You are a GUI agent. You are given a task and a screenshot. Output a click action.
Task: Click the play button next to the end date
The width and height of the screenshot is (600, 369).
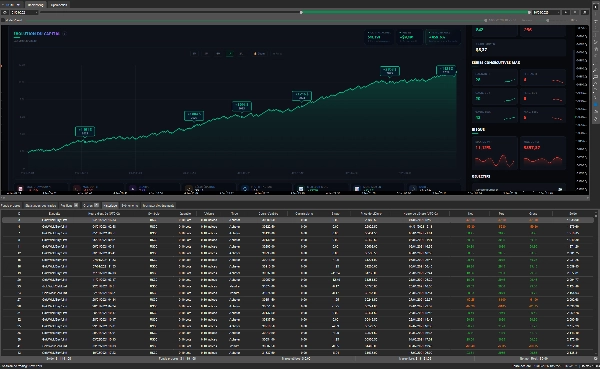point(566,12)
